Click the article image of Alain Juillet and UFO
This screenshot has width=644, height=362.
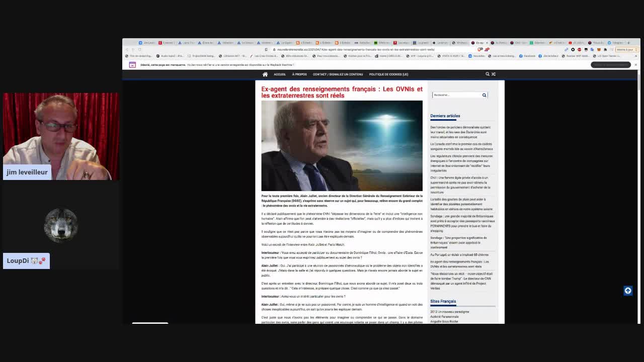point(342,146)
